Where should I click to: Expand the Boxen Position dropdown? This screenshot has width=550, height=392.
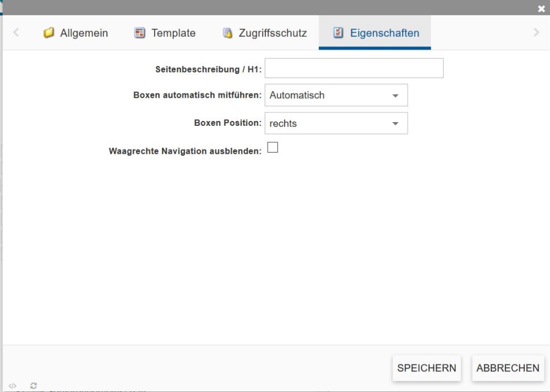(x=335, y=123)
